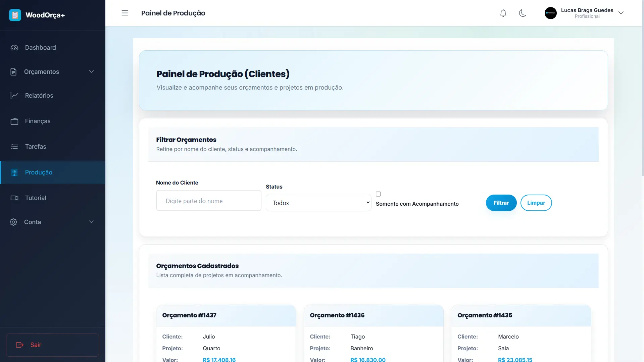Open the hamburger menu icon
Viewport: 644px width, 362px height.
[125, 13]
